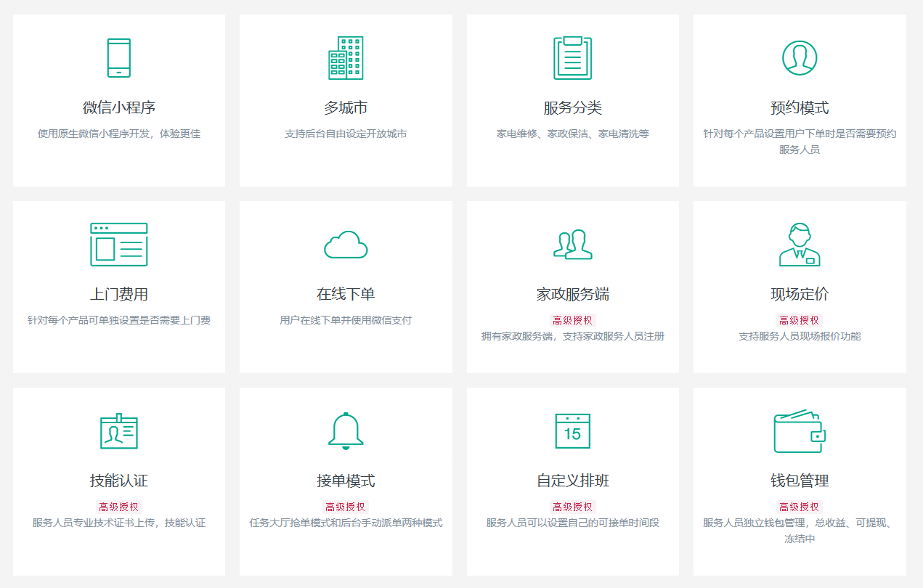Select the ID badge icon above 技能认证
This screenshot has width=923, height=588.
tap(118, 431)
